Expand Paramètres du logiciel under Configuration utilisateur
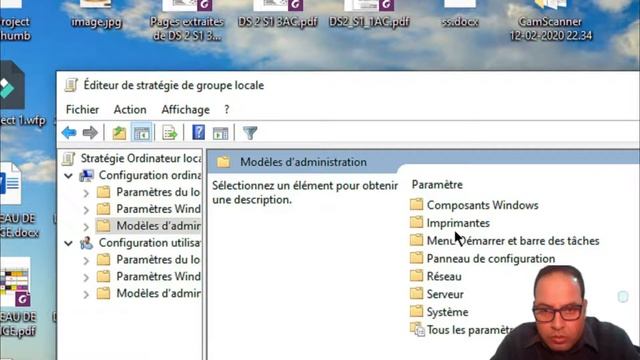Image resolution: width=640 pixels, height=360 pixels. click(86, 260)
